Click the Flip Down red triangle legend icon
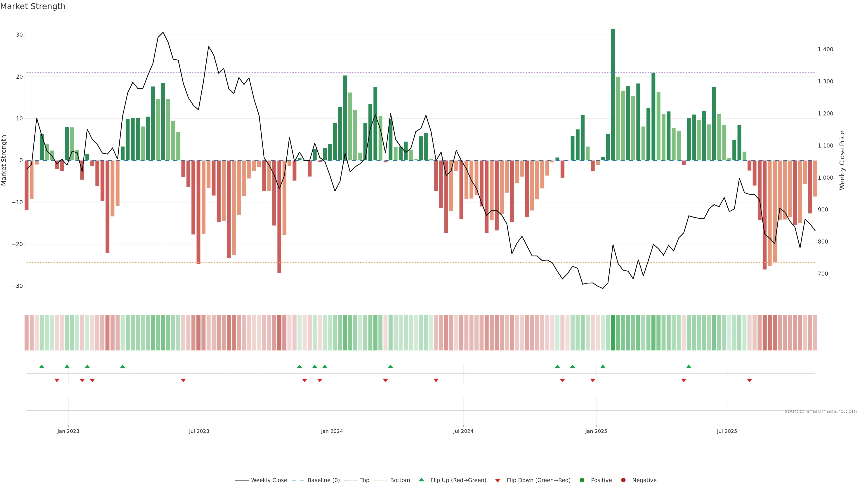868x488 pixels. [x=498, y=480]
